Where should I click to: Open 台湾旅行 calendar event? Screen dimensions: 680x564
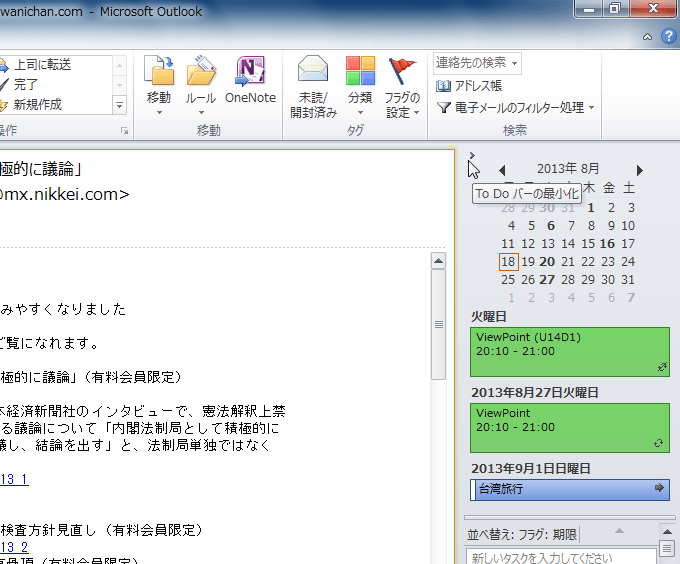[570, 490]
